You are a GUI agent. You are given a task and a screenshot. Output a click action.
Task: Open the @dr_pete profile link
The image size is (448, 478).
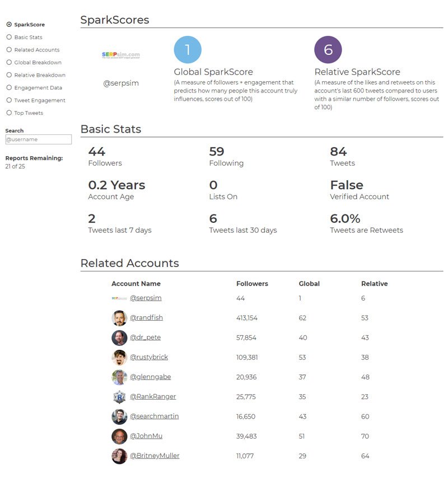(x=145, y=338)
